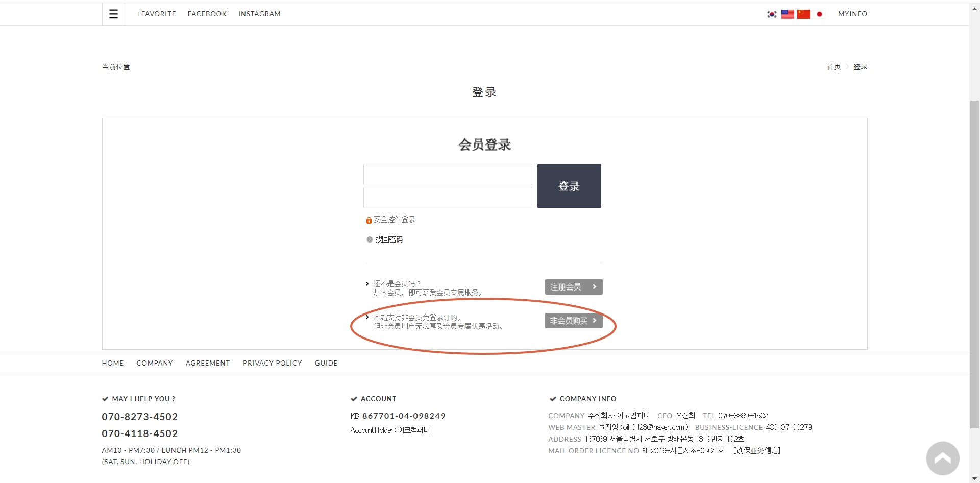
Task: Click the 非会员购买 non-member purchase button
Action: click(x=573, y=321)
